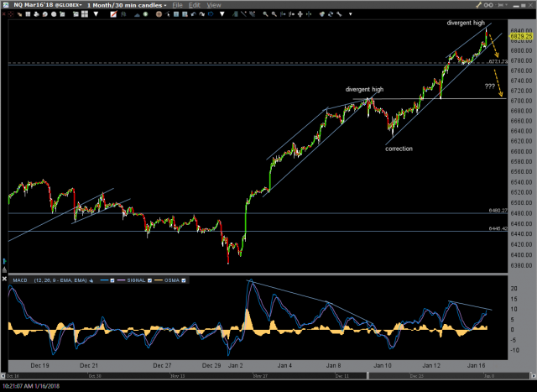Click the 6445.42 horizontal line label
537x392 pixels.
(x=498, y=228)
